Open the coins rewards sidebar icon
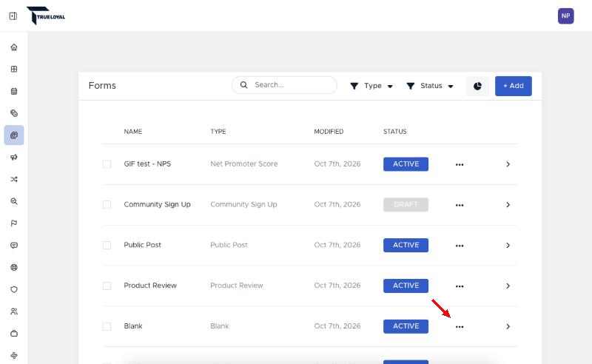Screen dimensions: 592x364 (x=14, y=113)
